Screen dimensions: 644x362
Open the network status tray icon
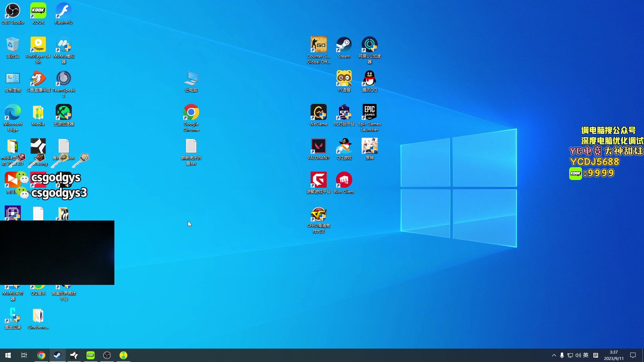(x=570, y=355)
